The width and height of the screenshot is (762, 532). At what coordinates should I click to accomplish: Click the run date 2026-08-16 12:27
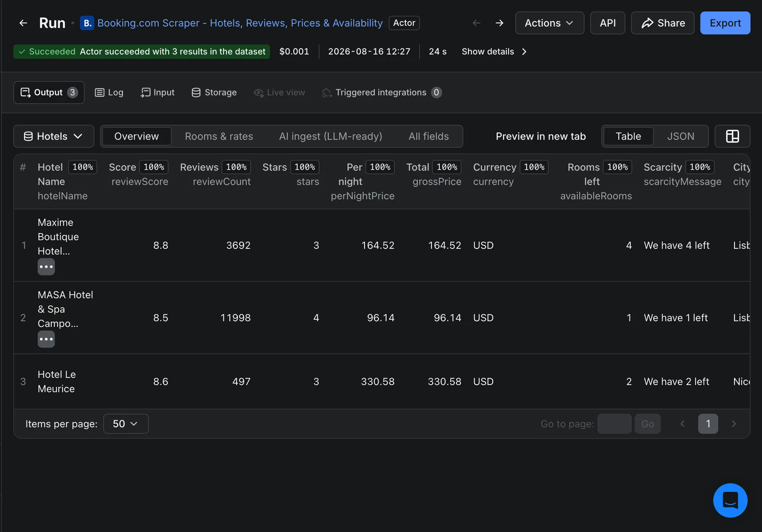coord(369,52)
